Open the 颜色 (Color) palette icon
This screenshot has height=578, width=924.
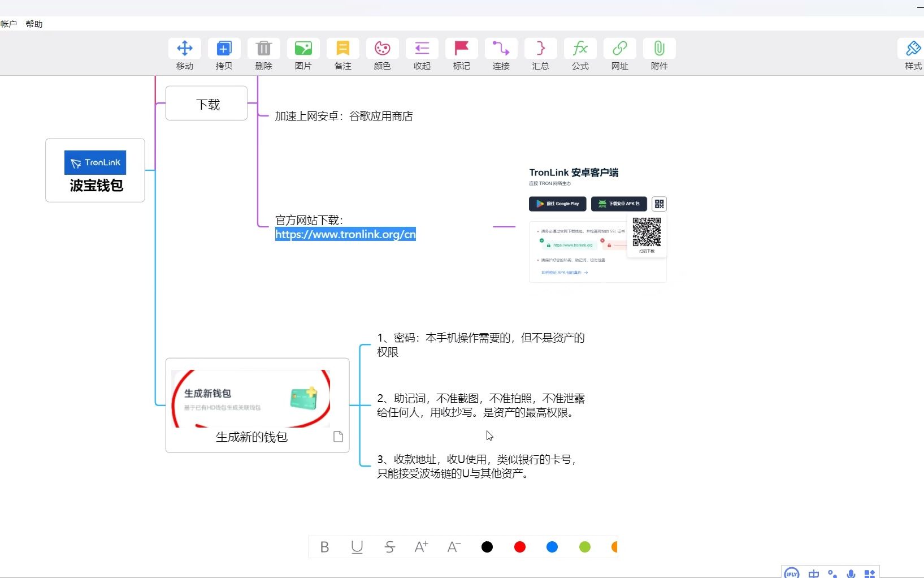[383, 49]
